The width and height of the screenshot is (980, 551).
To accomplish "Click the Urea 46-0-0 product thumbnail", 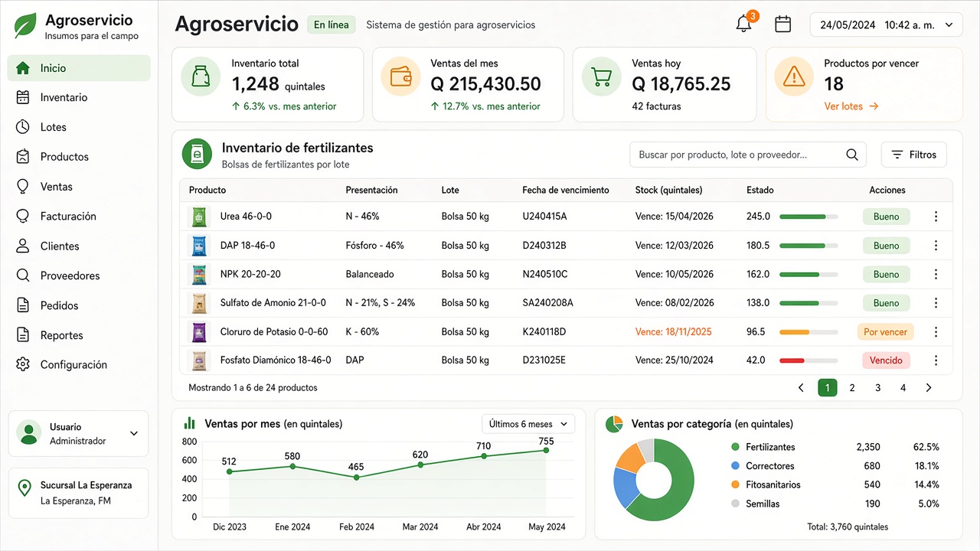I will (199, 217).
